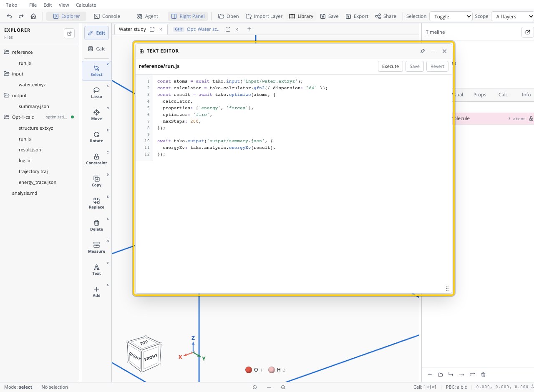
Task: Choose the Rotate tool
Action: coord(96,137)
